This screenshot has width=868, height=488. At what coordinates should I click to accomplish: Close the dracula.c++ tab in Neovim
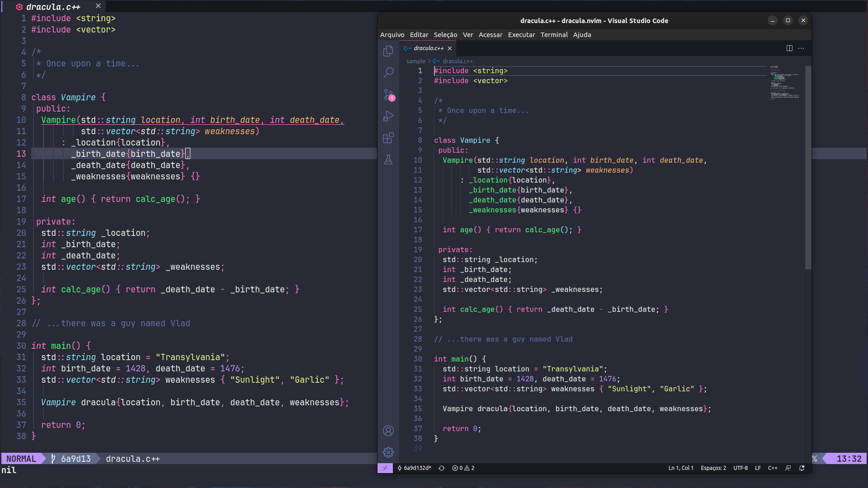pyautogui.click(x=98, y=6)
